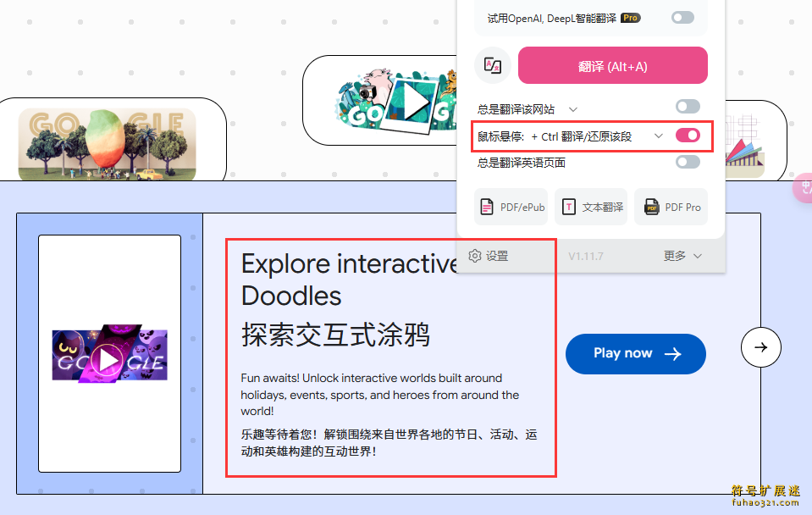Click the 探索交互式涂鸦 translated heading
Screen dimensions: 812x515
click(335, 335)
